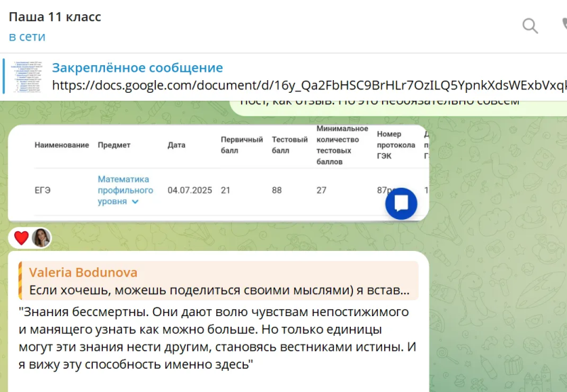Image resolution: width=567 pixels, height=392 pixels.
Task: Open search in the chat header
Action: click(x=530, y=26)
